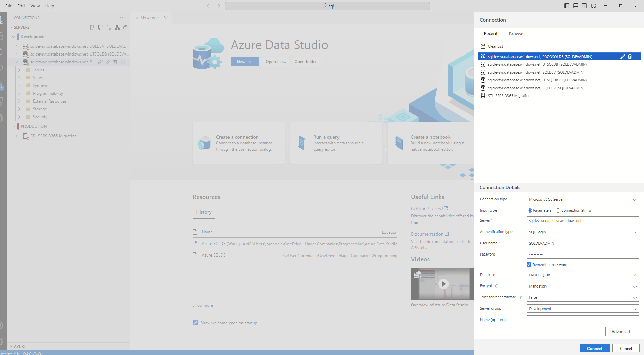Image resolution: width=644 pixels, height=355 pixels.
Task: Click the Server input field
Action: click(x=583, y=221)
